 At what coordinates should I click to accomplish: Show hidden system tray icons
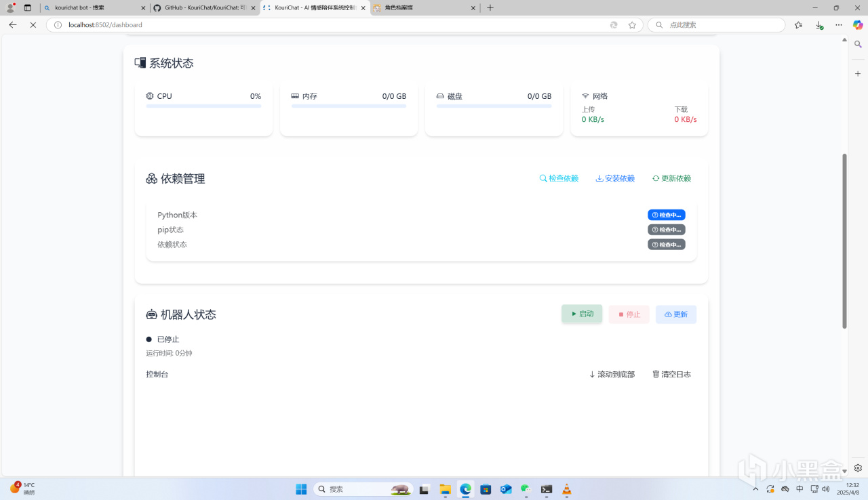click(755, 488)
